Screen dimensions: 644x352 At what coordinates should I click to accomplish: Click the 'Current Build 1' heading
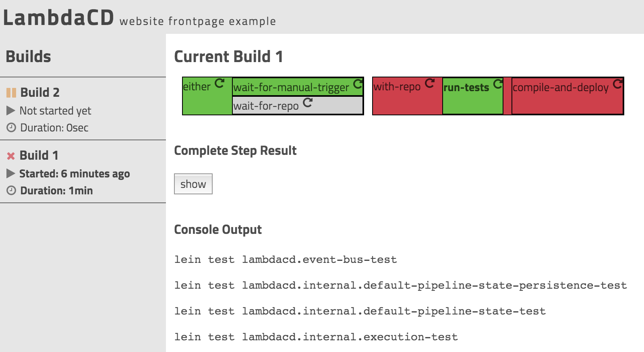coord(228,56)
